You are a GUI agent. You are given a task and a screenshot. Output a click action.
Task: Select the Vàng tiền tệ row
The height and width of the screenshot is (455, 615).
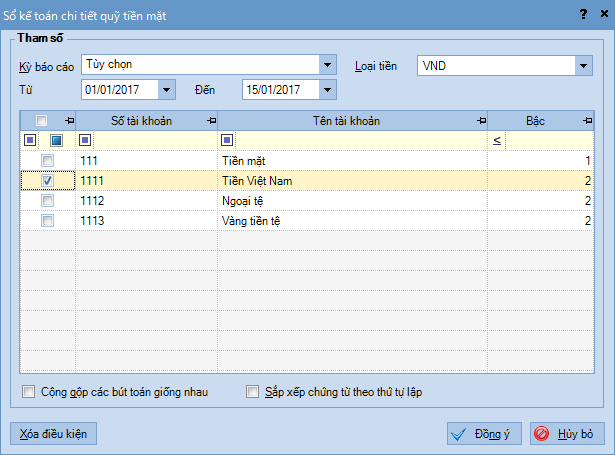[250, 220]
